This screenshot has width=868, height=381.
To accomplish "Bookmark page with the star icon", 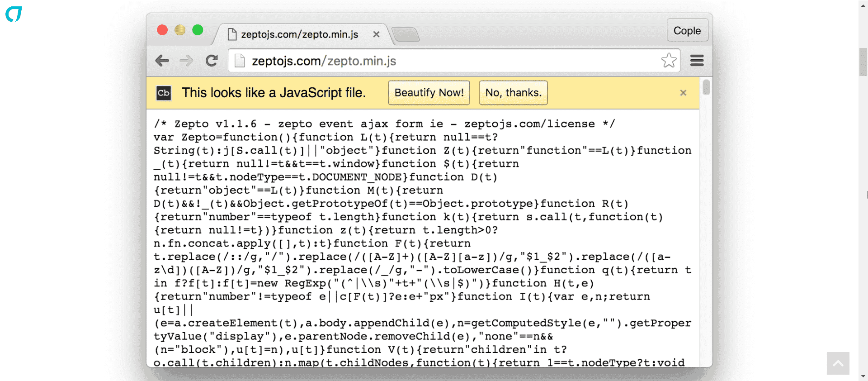I will [669, 60].
